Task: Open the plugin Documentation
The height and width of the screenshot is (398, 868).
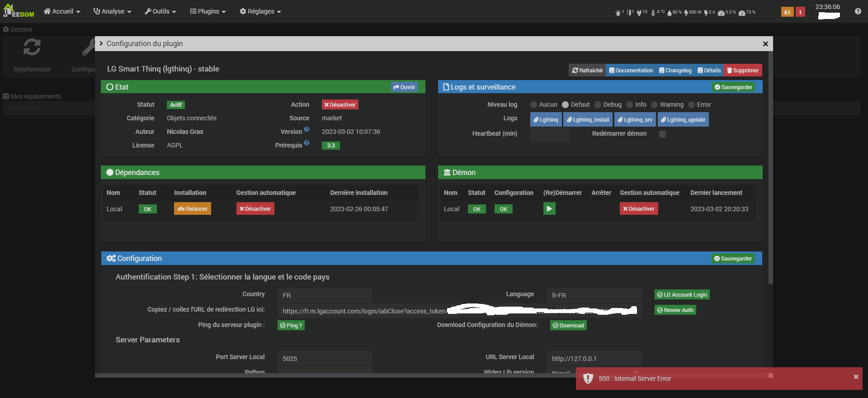Action: click(x=631, y=70)
